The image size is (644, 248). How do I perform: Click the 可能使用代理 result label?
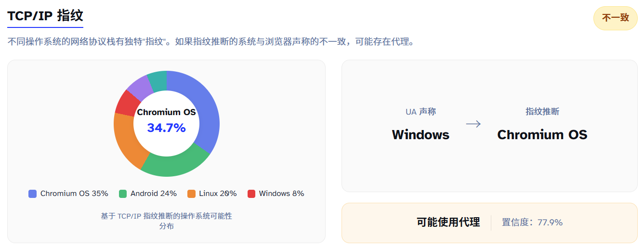click(448, 222)
